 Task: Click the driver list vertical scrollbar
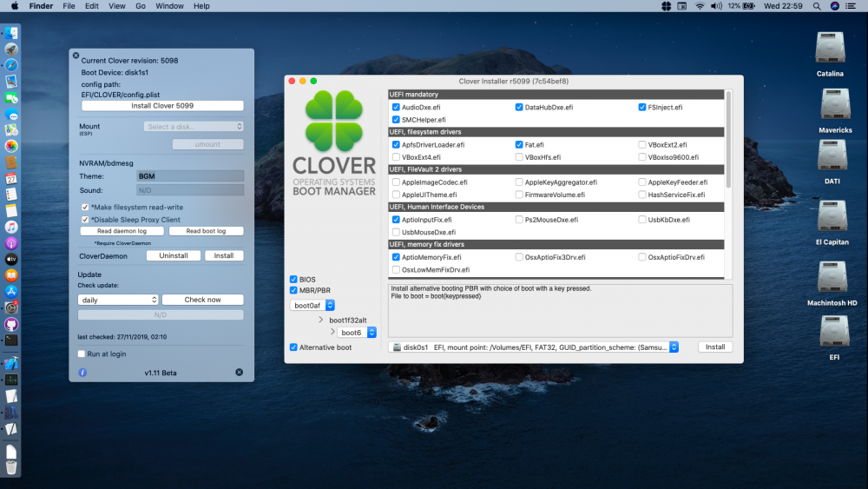[728, 138]
